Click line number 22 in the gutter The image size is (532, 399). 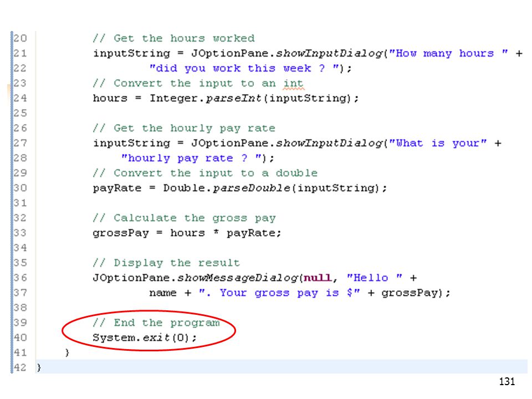click(x=20, y=68)
